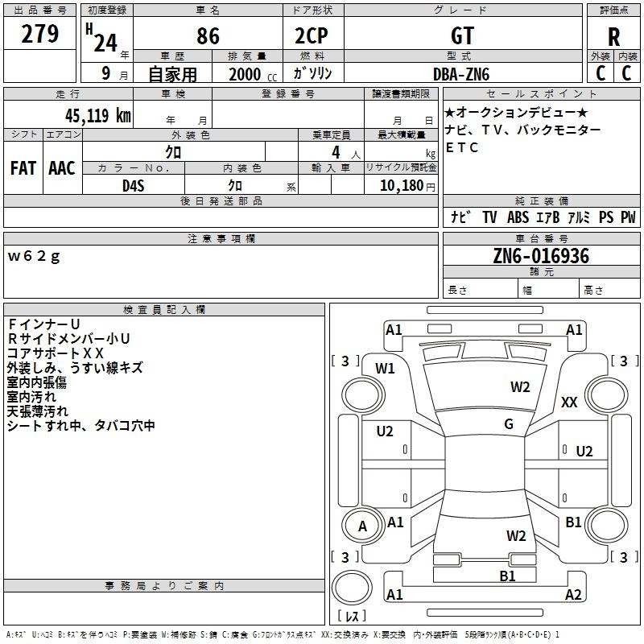The height and width of the screenshot is (644, 644).
Task: Click the ナビ、TV、バックモニター line
Action: coord(522,130)
